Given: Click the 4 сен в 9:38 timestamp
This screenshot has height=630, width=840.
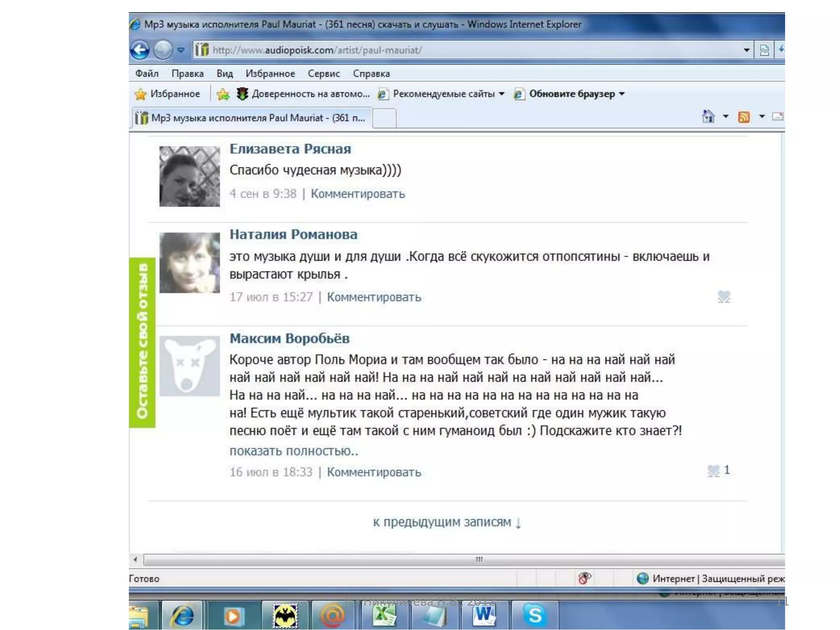Looking at the screenshot, I should pos(263,194).
